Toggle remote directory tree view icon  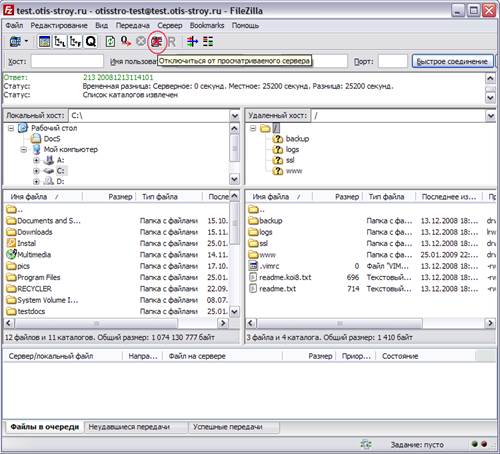pyautogui.click(x=75, y=42)
